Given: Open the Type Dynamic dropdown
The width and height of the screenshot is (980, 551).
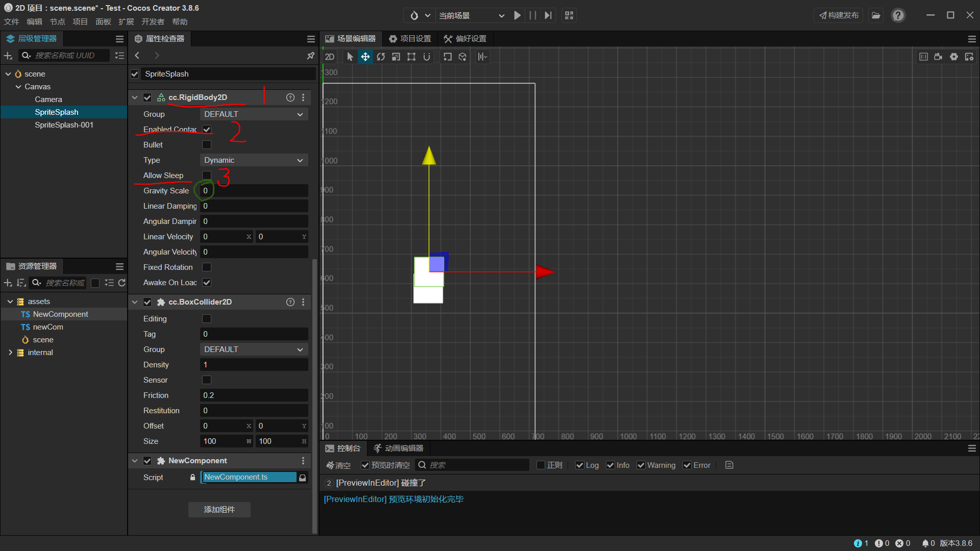Looking at the screenshot, I should [x=254, y=160].
